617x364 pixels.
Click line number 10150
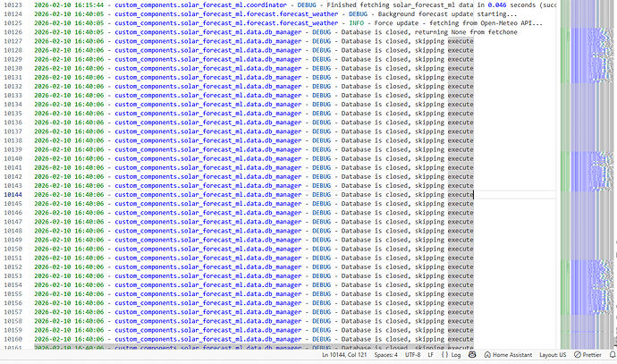click(13, 250)
